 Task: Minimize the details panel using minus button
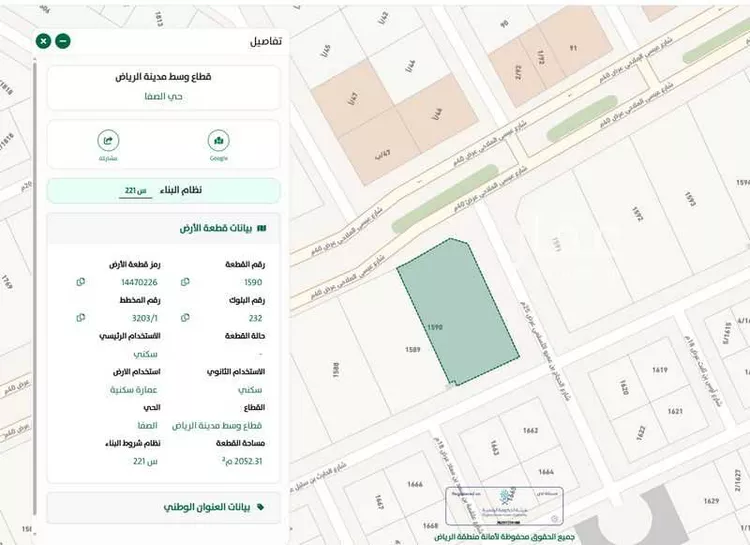[63, 41]
